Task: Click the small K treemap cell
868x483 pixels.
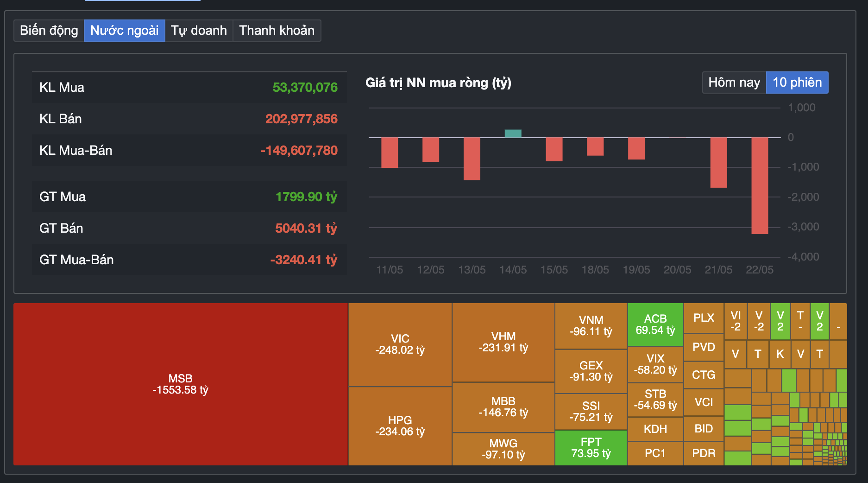Action: [x=780, y=354]
